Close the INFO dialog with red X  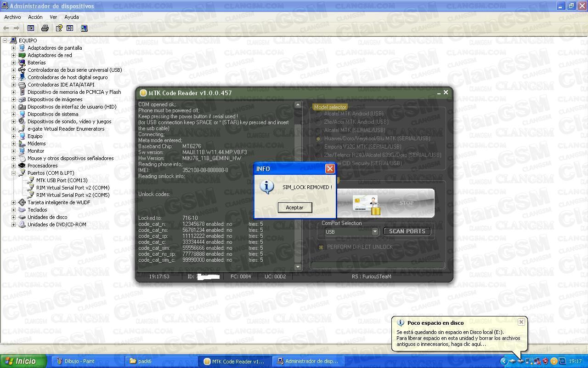point(330,169)
